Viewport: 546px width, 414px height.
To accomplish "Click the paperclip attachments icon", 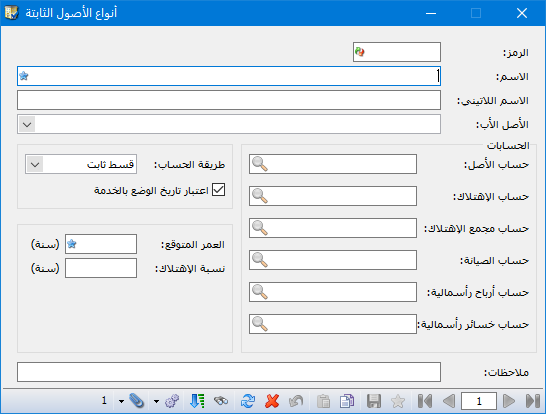I will pos(136,401).
